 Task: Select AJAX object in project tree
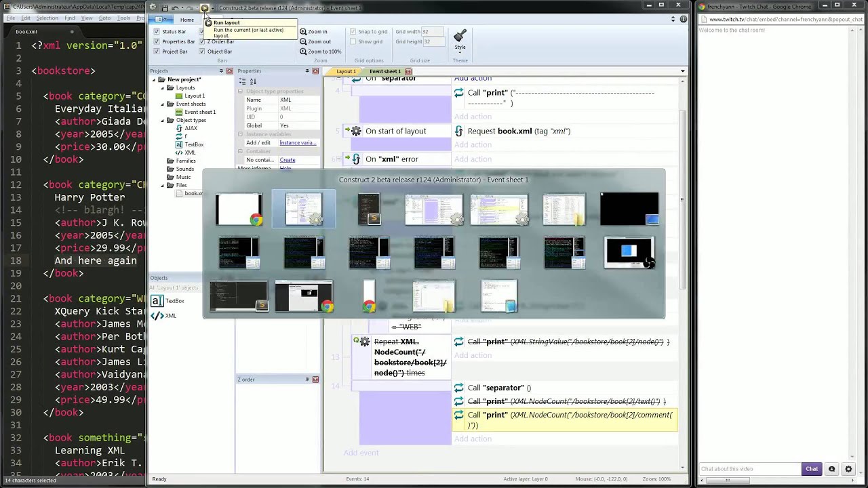[x=191, y=128]
